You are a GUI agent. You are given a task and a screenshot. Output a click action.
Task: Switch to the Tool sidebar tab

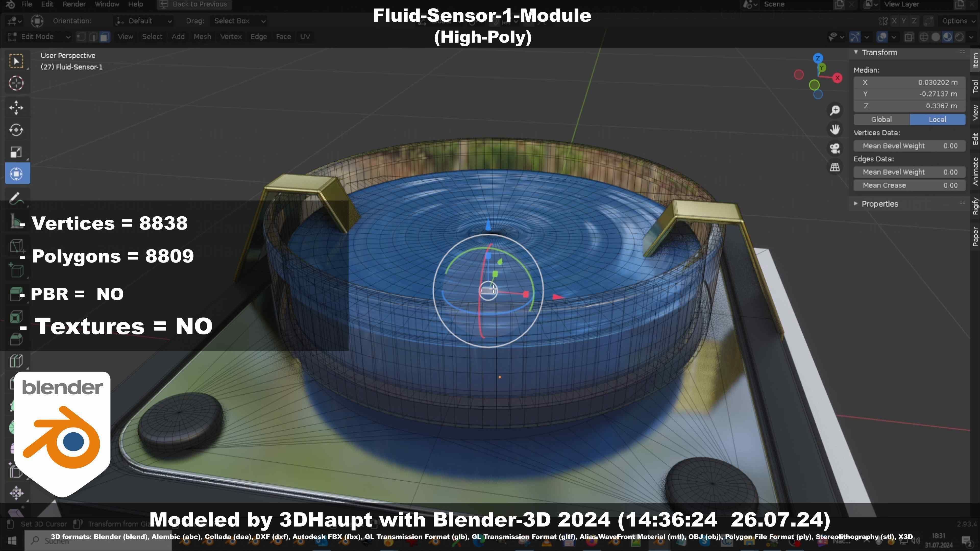[x=975, y=86]
